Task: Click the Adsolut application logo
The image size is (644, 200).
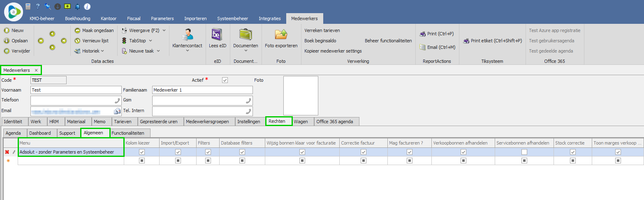Action: (14, 11)
